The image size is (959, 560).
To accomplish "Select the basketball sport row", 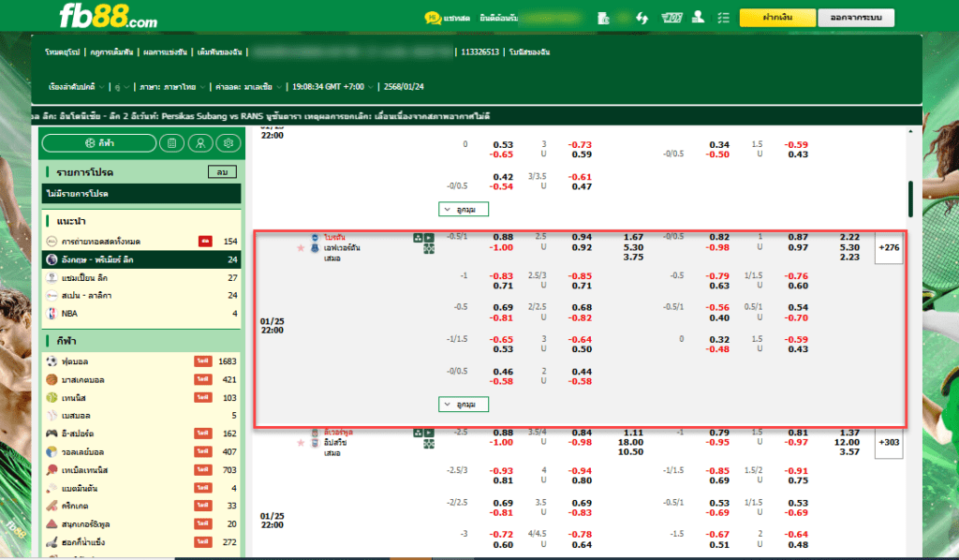I will pos(141,379).
